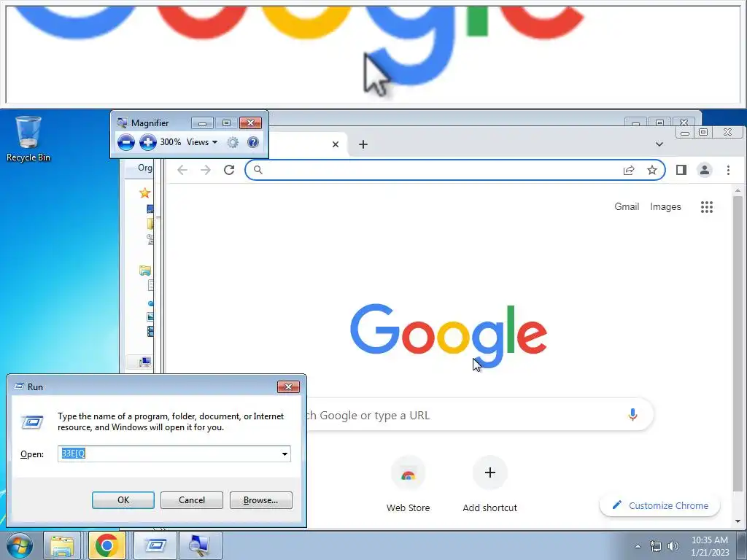The width and height of the screenshot is (747, 560).
Task: Close the Run dialog
Action: tap(288, 386)
